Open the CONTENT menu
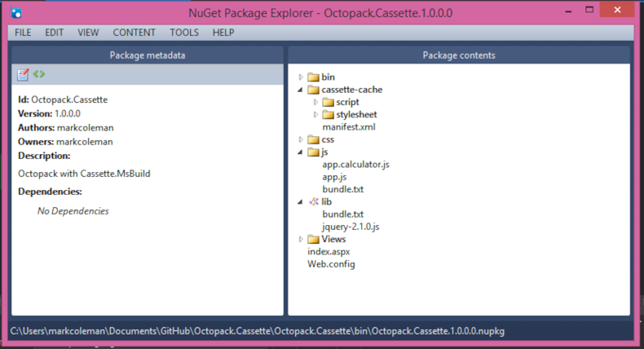Viewport: 644px width, 349px height. point(134,33)
